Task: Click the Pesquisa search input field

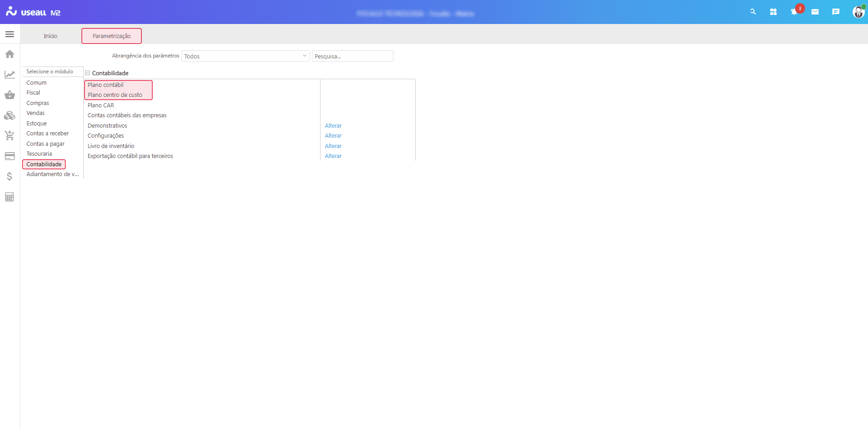Action: click(352, 56)
